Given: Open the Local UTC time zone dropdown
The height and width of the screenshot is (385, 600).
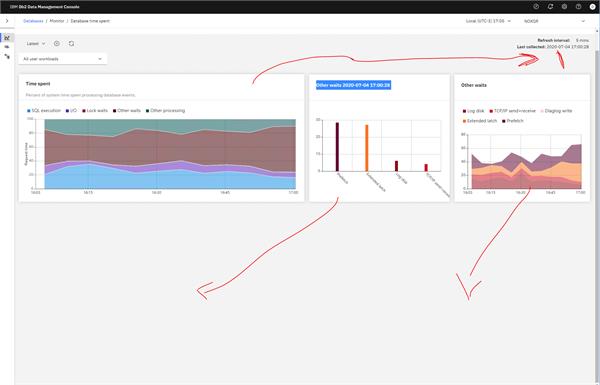Looking at the screenshot, I should coord(488,21).
